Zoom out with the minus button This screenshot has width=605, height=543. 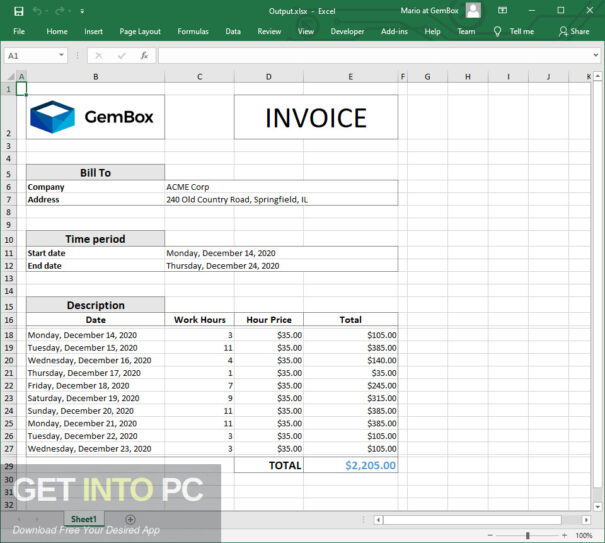click(x=490, y=535)
